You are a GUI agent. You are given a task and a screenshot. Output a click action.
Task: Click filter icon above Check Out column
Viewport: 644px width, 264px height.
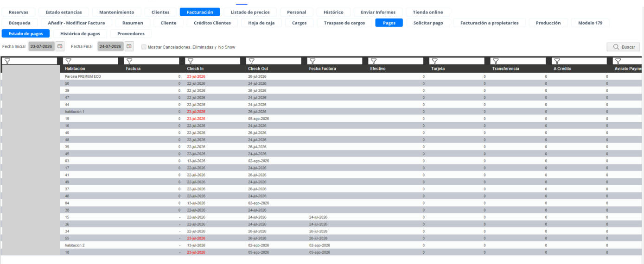coord(251,61)
